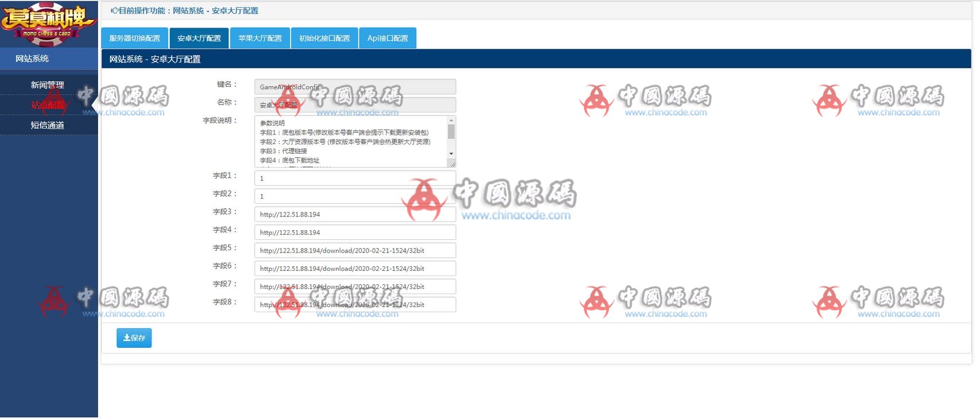Open 新闻管理 in the sidebar

click(x=48, y=85)
